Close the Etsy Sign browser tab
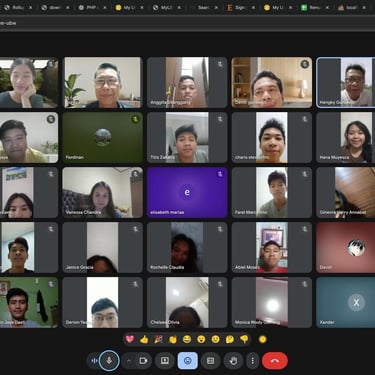The width and height of the screenshot is (375, 375). pos(253,7)
